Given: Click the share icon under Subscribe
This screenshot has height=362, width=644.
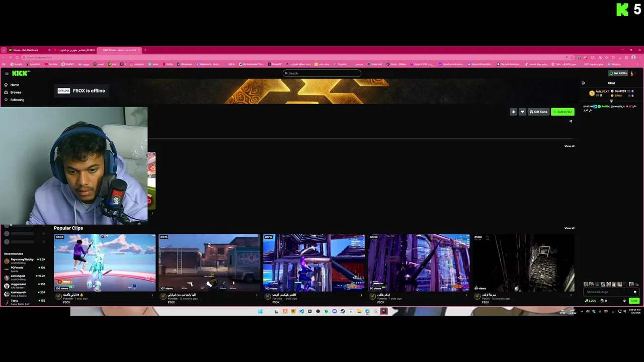Looking at the screenshot, I should pos(571,121).
